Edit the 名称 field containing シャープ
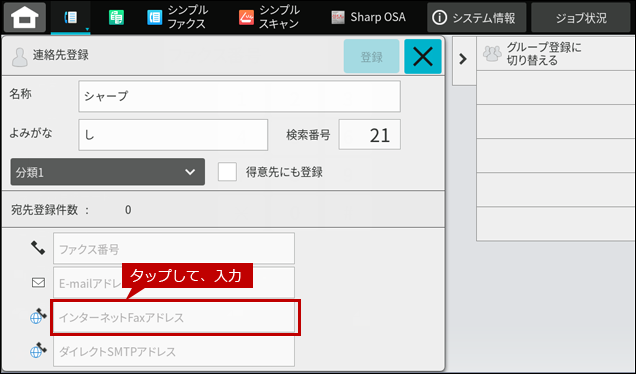This screenshot has height=374, width=636. click(x=239, y=96)
